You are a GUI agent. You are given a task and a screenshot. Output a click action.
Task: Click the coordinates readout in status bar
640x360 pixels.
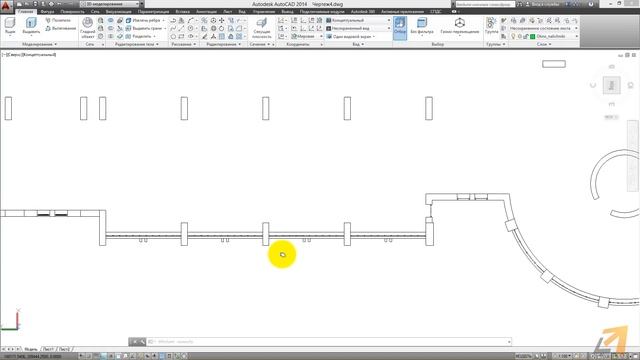pos(33,356)
